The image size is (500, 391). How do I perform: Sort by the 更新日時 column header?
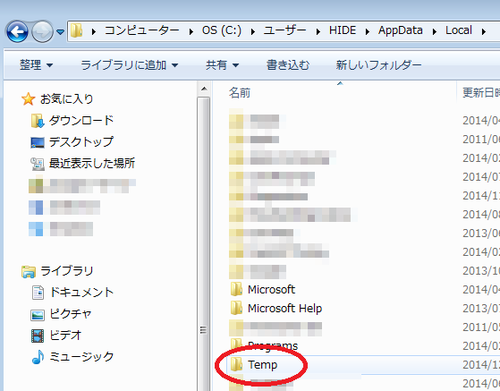pos(480,93)
